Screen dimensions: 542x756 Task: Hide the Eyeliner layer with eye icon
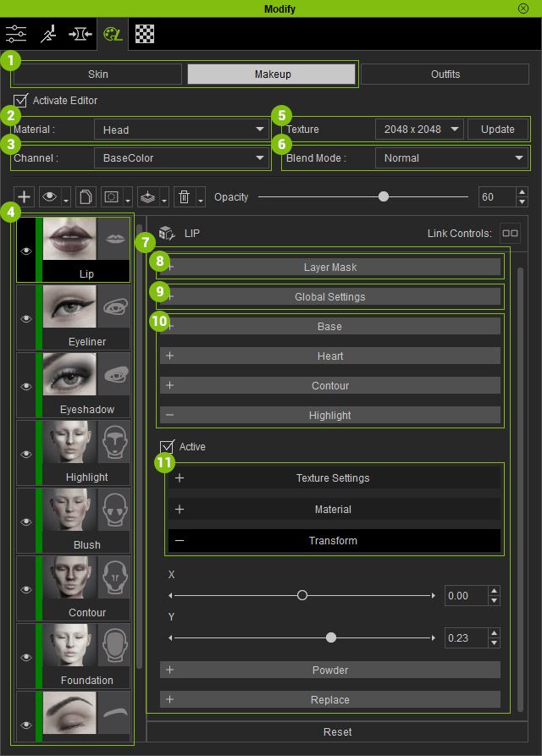point(25,319)
